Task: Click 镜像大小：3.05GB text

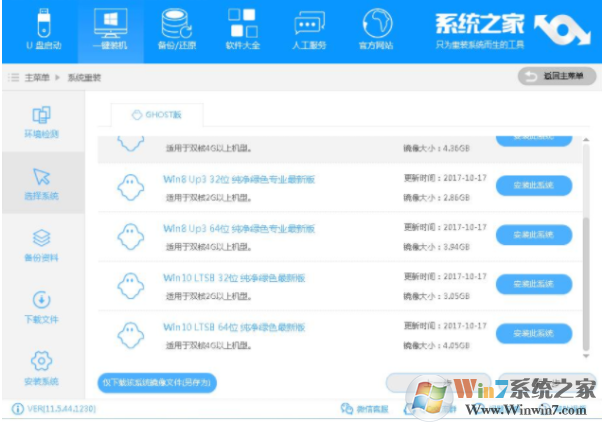Action: [x=436, y=296]
